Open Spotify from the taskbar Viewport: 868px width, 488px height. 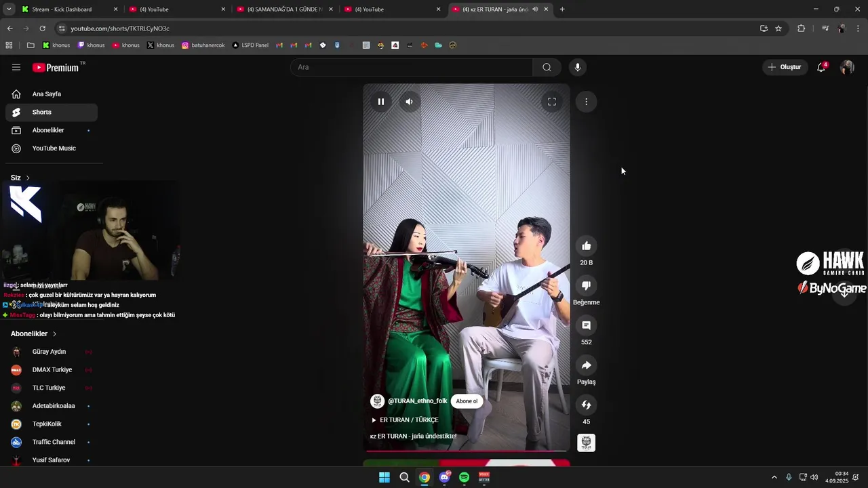pos(464,477)
